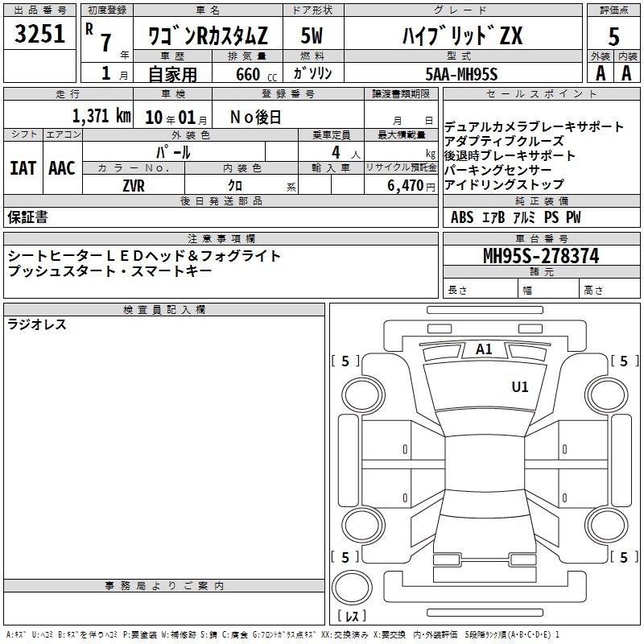This screenshot has height=644, width=644.
Task: Click the mileage value 1,371 km
Action: 101,117
